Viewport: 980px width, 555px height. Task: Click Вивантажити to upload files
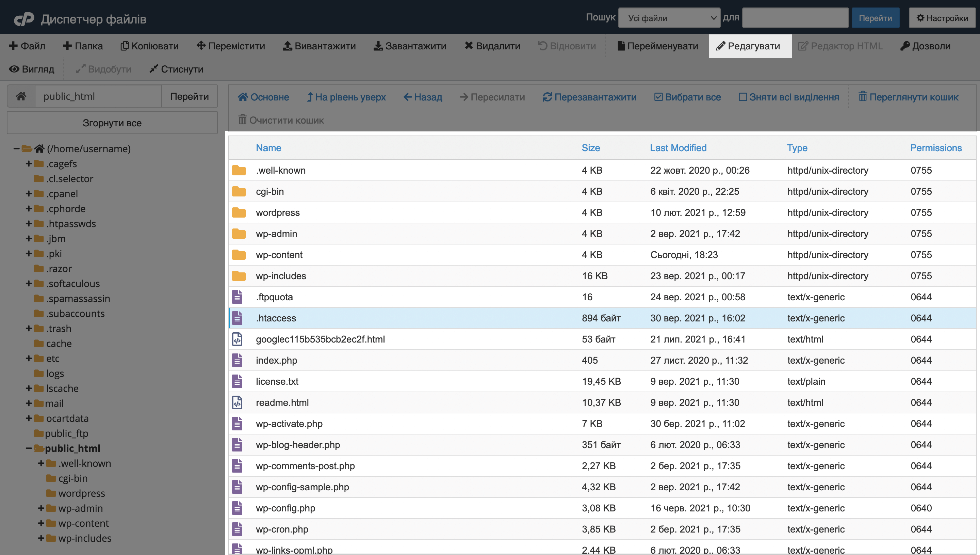coord(319,46)
